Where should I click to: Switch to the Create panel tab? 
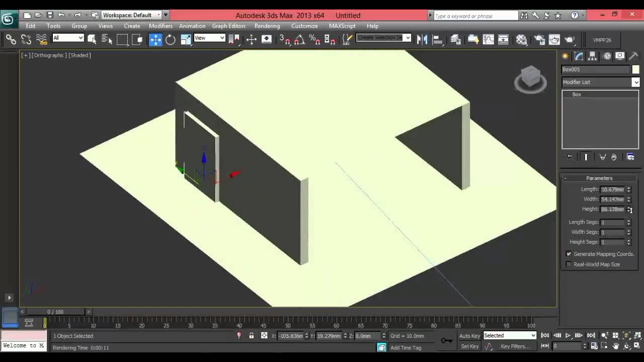tap(566, 56)
